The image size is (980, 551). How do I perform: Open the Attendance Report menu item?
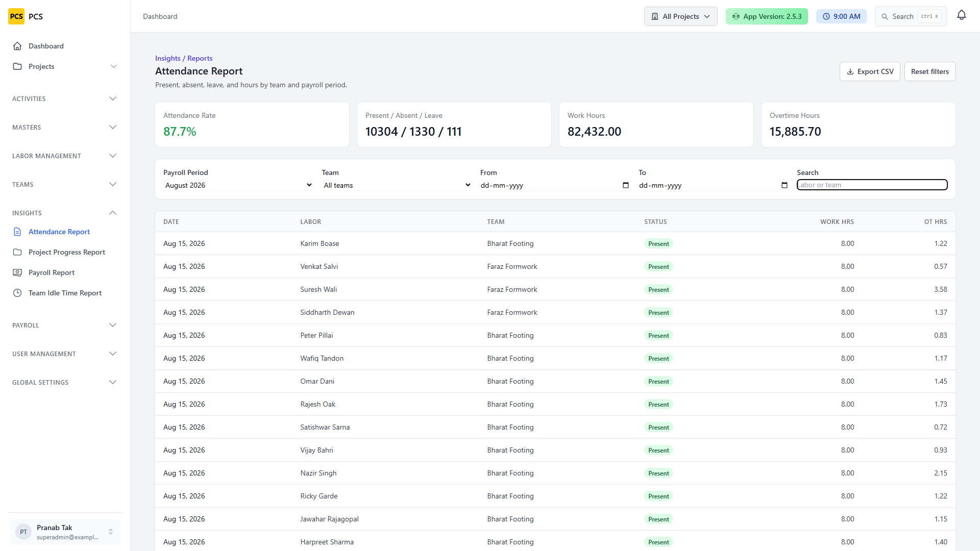(65, 232)
